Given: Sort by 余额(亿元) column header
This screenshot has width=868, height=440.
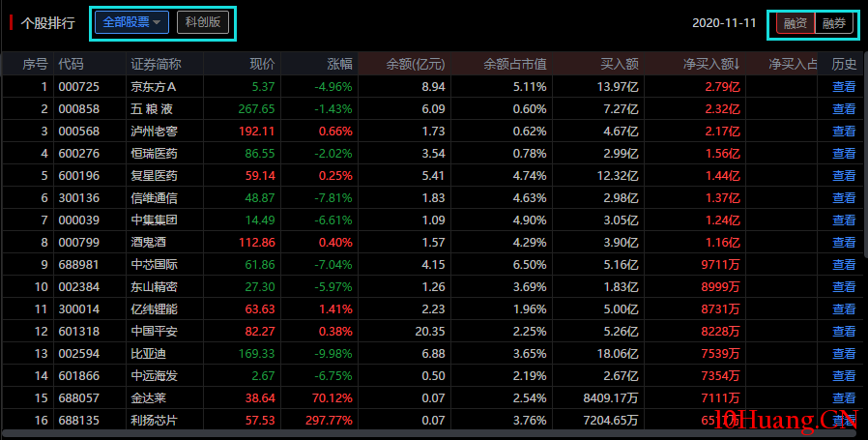Looking at the screenshot, I should coord(416,64).
